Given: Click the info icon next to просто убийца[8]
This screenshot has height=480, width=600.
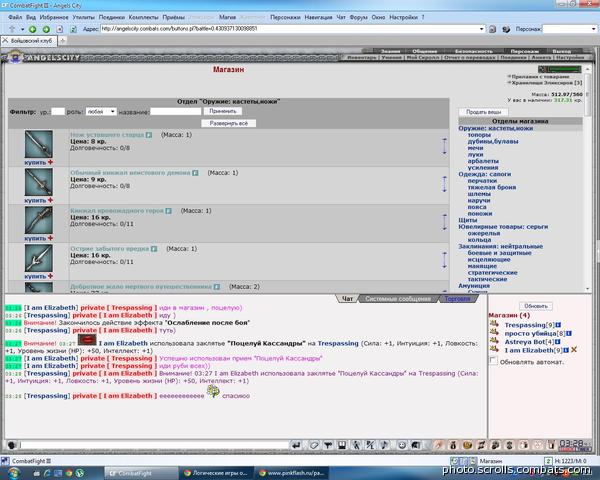Looking at the screenshot, I should click(569, 333).
